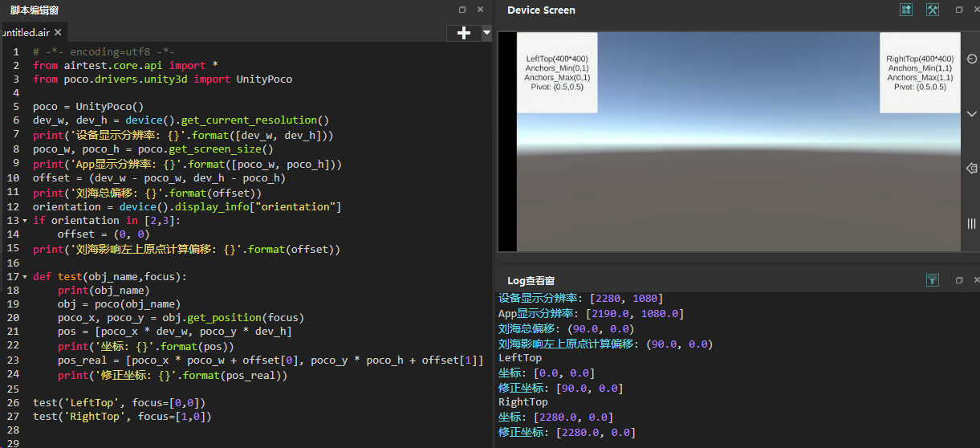Click the 'RightTop' log entry
Viewport: 980px width, 448px height.
tap(523, 402)
